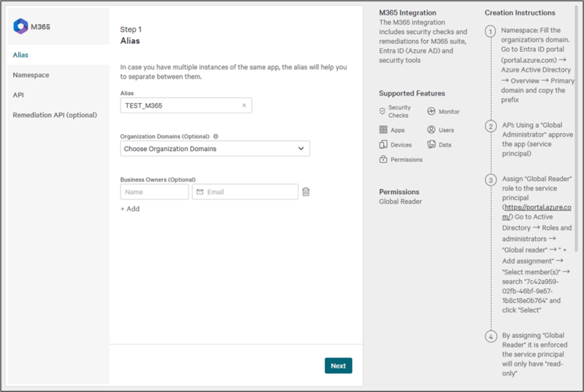Click the Data feature icon
Image resolution: width=584 pixels, height=392 pixels.
point(431,145)
